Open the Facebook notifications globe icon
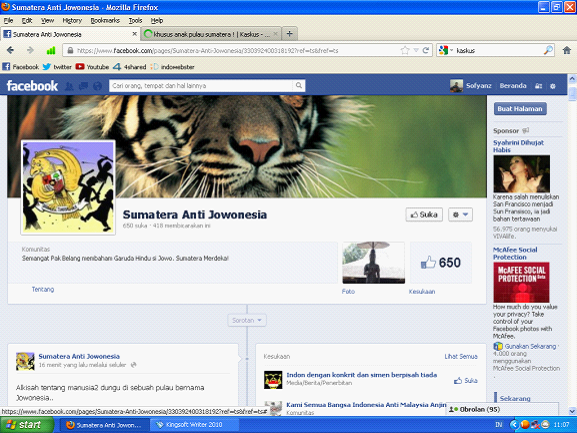Image resolution: width=577 pixels, height=433 pixels. [98, 86]
